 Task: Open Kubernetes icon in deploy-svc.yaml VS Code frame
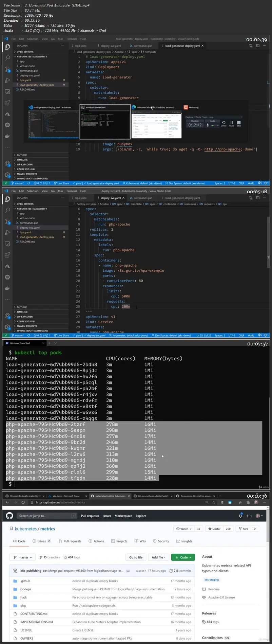[x=7, y=277]
